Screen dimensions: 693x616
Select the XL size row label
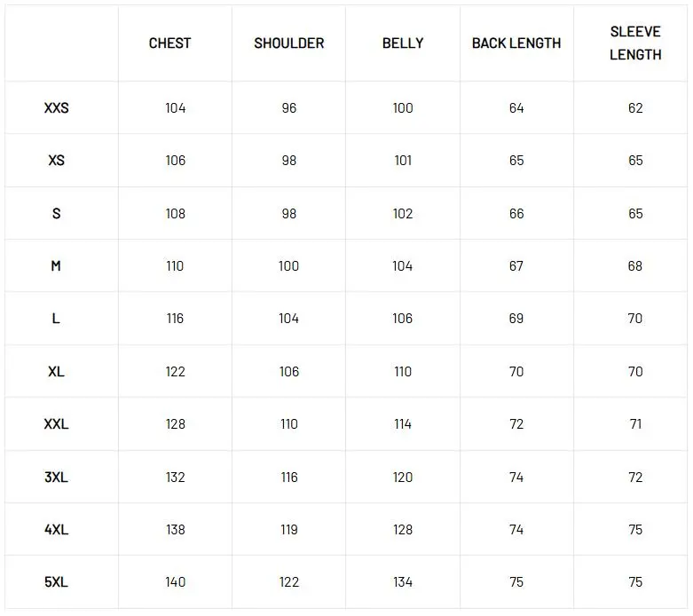(x=56, y=371)
